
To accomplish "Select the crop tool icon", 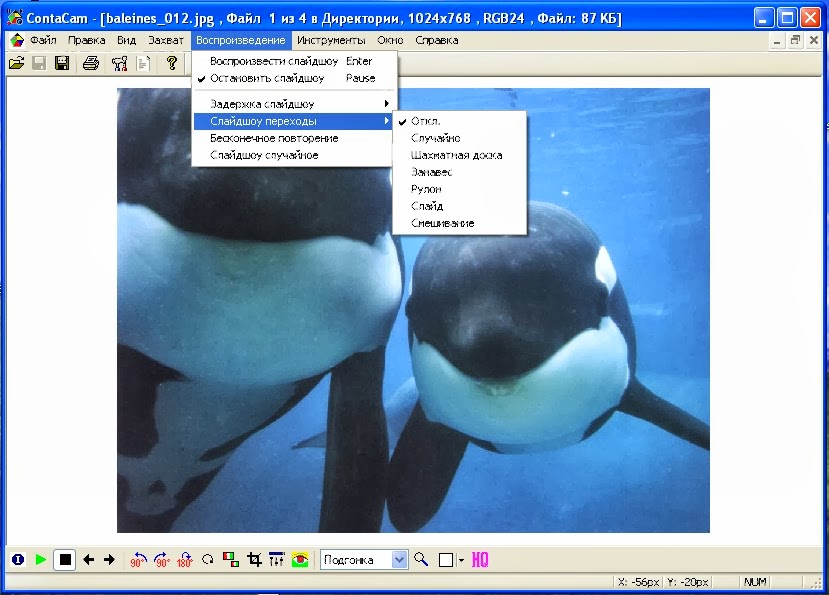I will (254, 560).
